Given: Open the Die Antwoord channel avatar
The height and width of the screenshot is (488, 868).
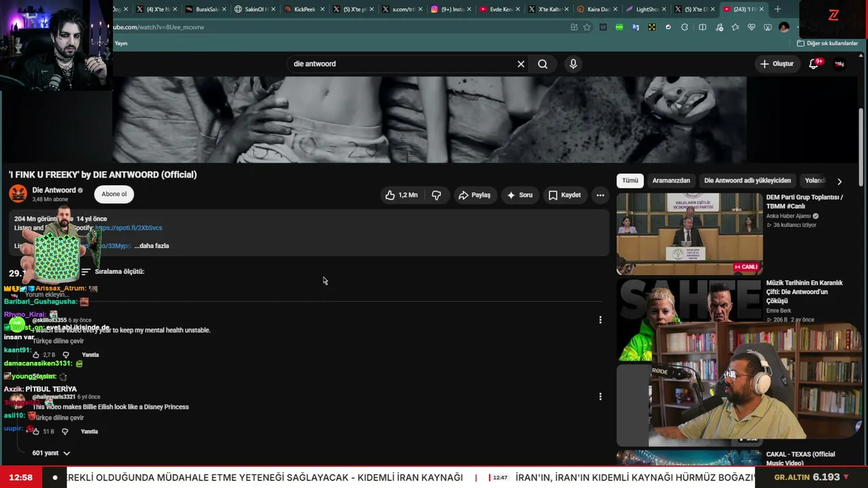Looking at the screenshot, I should [x=18, y=194].
